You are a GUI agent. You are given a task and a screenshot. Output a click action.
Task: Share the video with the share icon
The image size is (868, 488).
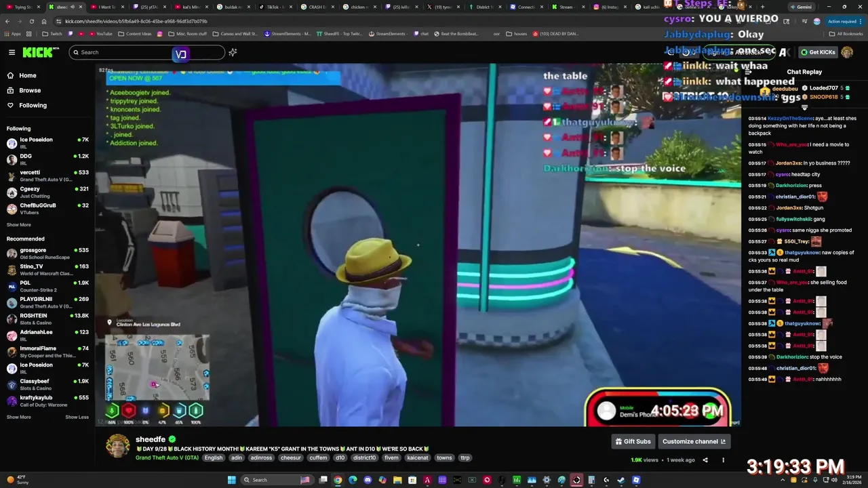click(705, 460)
